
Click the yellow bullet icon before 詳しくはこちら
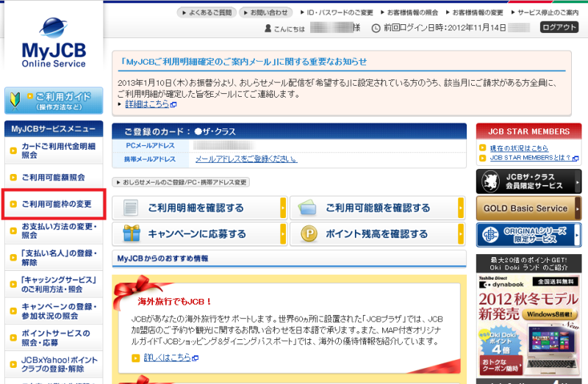point(136,358)
